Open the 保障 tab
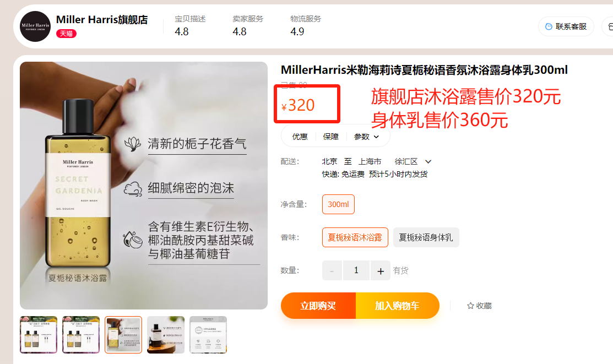The image size is (613, 364). pyautogui.click(x=331, y=137)
